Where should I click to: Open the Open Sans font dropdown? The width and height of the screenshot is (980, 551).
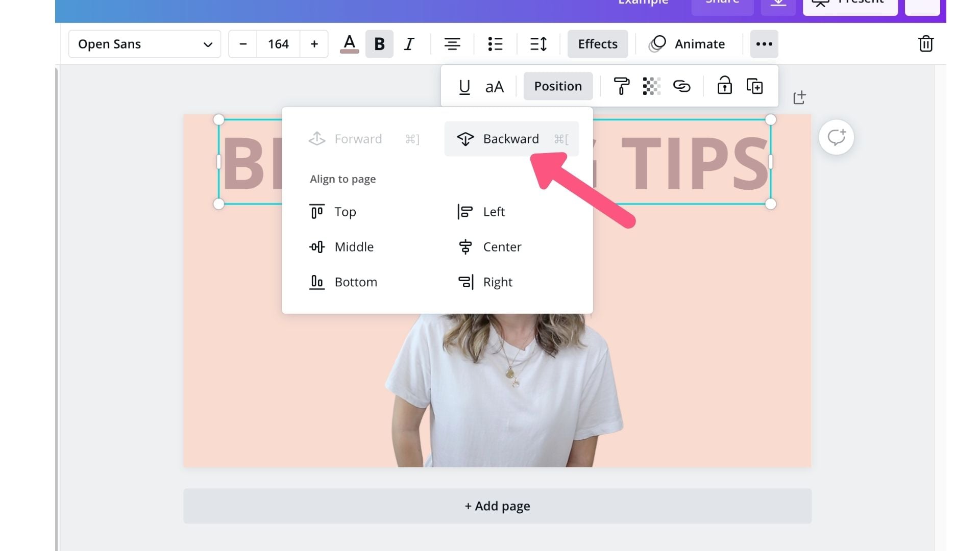click(x=144, y=44)
